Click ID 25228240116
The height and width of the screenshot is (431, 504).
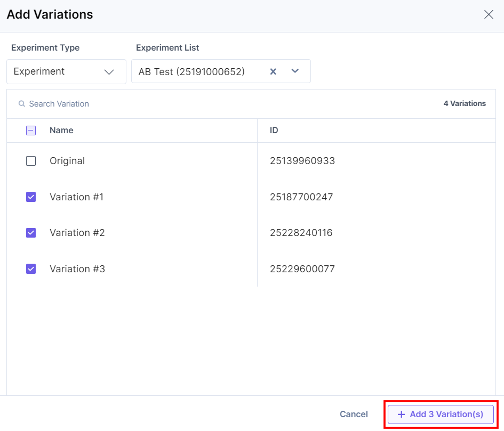pos(301,233)
